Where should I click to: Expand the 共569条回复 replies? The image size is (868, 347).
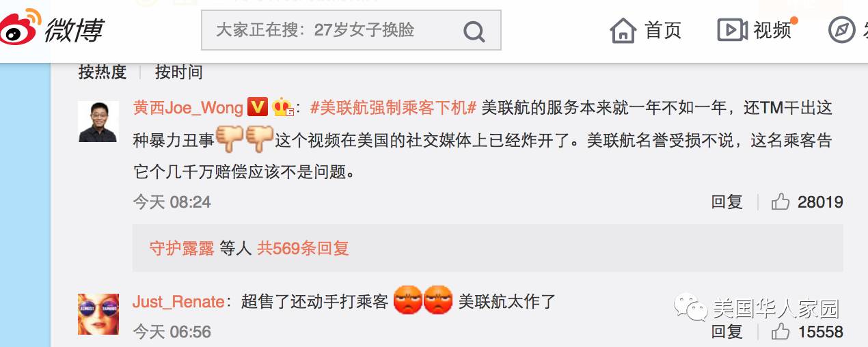pos(303,248)
